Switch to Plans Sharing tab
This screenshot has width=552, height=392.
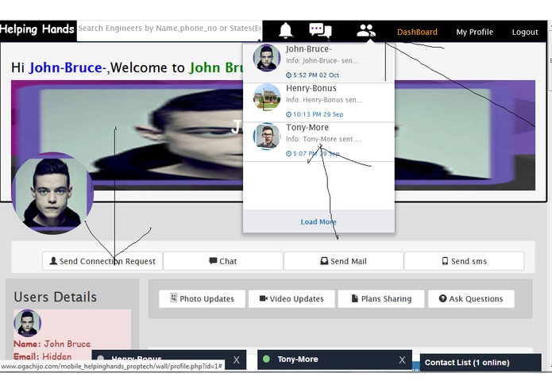point(381,299)
